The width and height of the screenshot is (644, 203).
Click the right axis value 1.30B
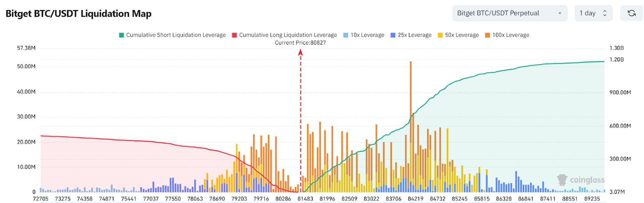point(616,48)
